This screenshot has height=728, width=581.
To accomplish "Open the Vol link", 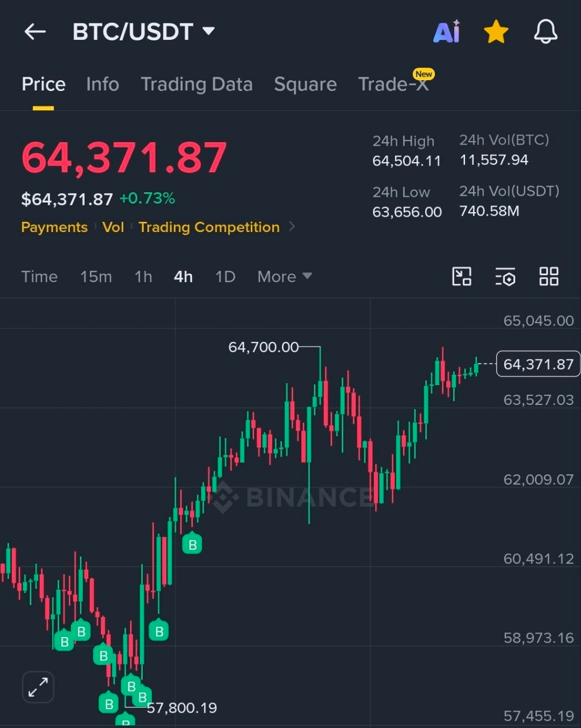I will click(113, 227).
